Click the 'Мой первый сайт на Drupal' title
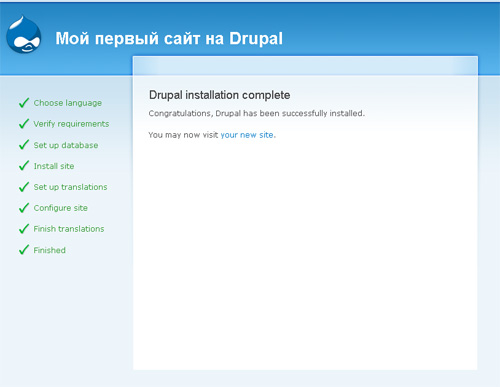The height and width of the screenshot is (387, 500). (169, 38)
